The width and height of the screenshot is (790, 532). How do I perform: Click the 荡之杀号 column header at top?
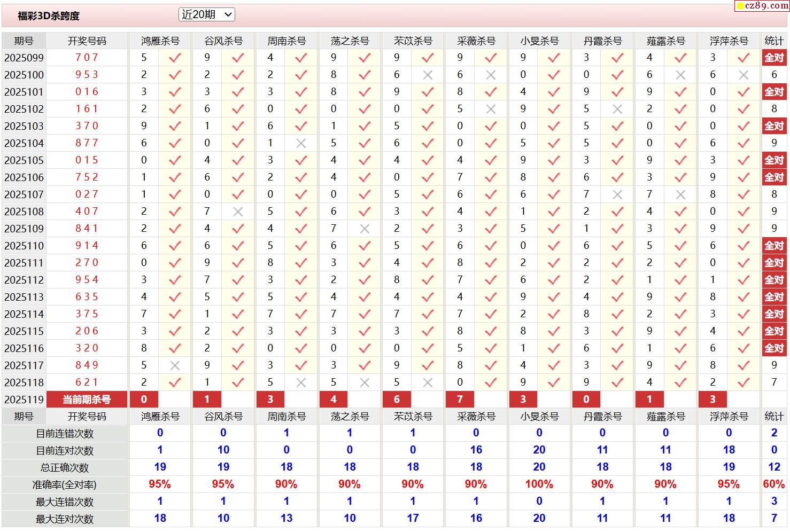pyautogui.click(x=350, y=41)
